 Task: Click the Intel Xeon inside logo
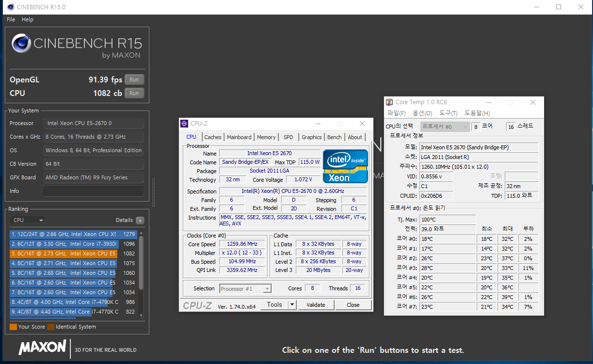(345, 166)
